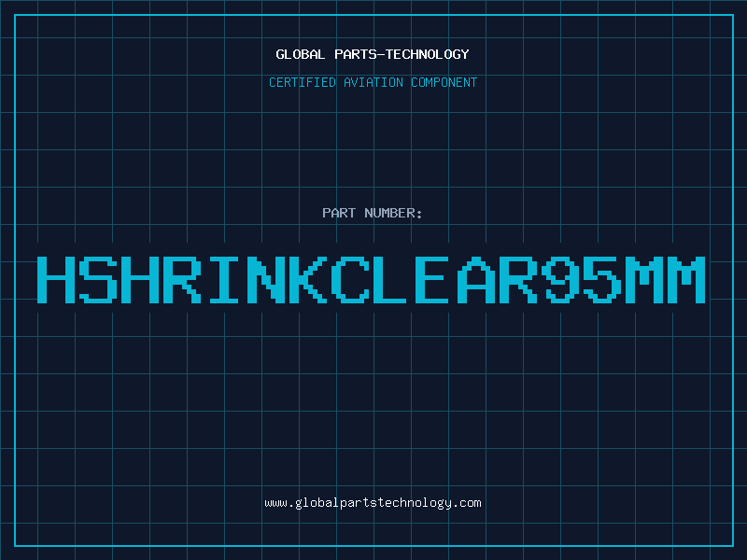Open the www.globalpartstechnology.com link
Screen dimensions: 747x560
(373, 503)
